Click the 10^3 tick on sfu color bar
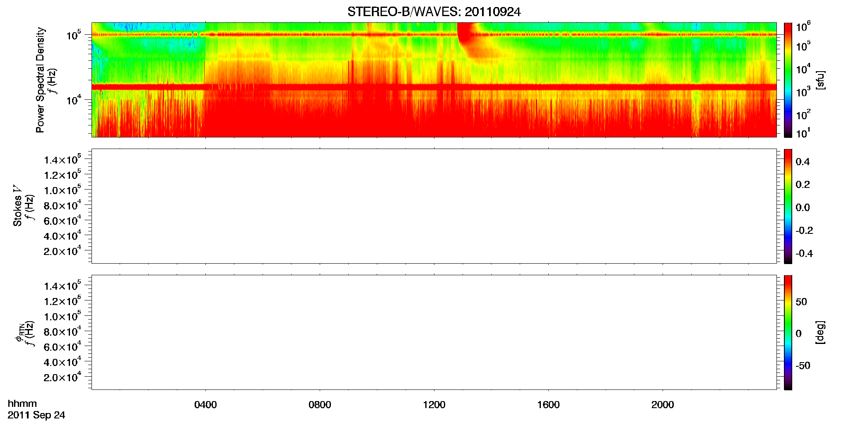The height and width of the screenshot is (447, 868). pyautogui.click(x=803, y=92)
